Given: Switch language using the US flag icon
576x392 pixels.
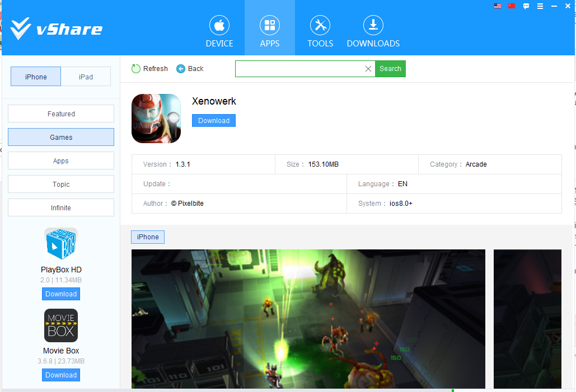Looking at the screenshot, I should (498, 6).
